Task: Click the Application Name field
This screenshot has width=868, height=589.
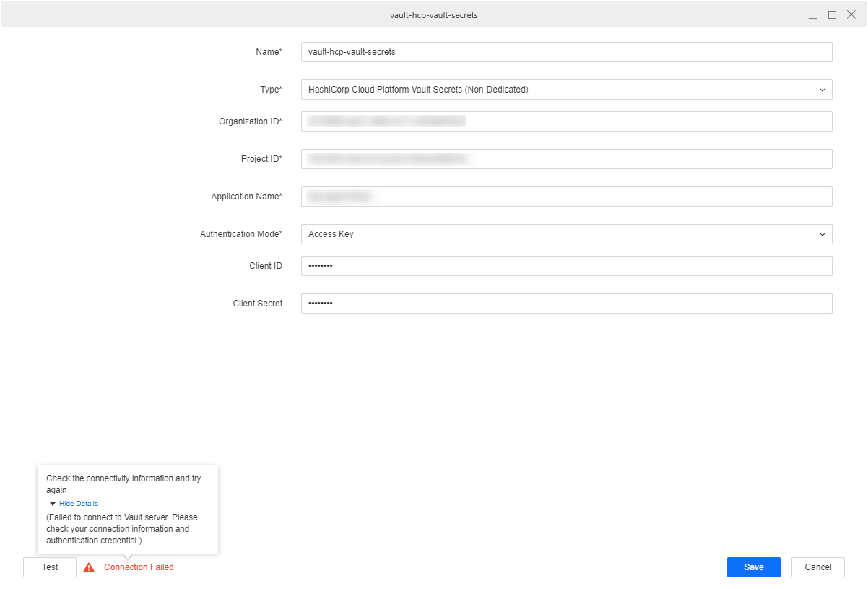Action: point(566,197)
